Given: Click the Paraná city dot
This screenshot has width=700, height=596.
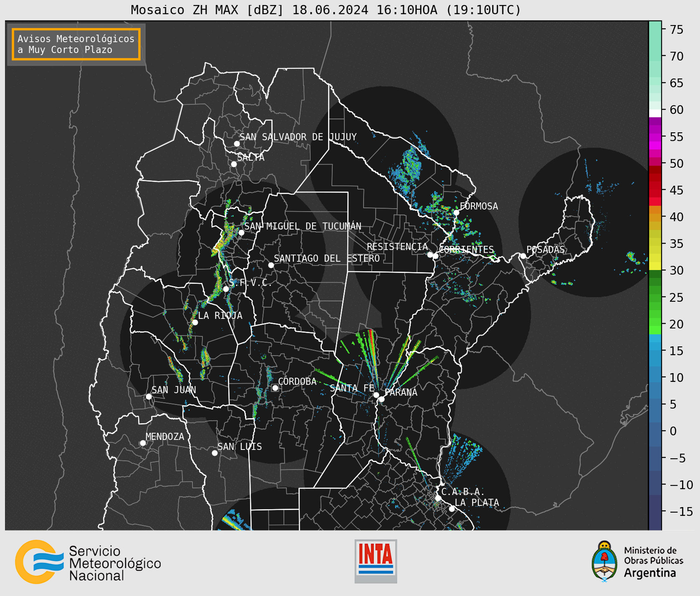Looking at the screenshot, I should click(382, 399).
